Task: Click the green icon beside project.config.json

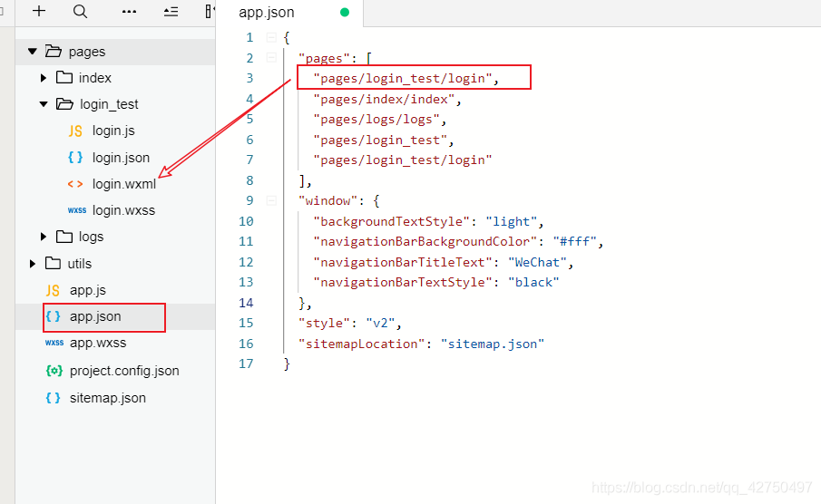Action: tap(54, 371)
